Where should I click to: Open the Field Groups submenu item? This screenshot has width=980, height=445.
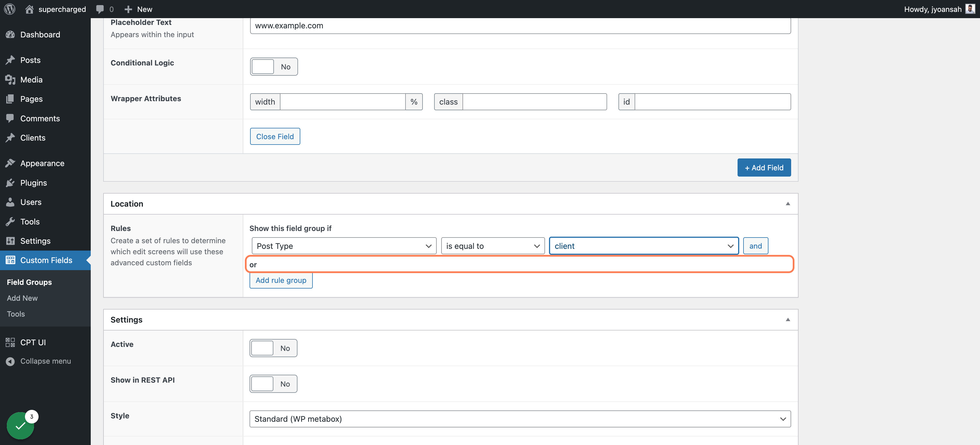(x=29, y=282)
